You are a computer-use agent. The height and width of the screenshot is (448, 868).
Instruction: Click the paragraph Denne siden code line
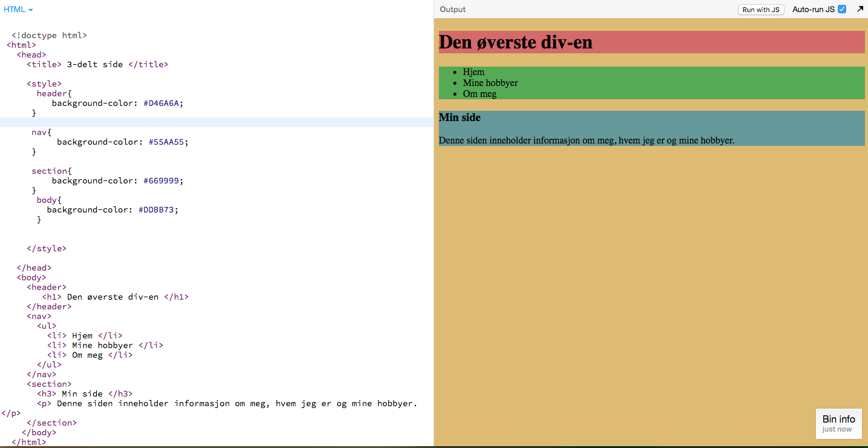click(x=227, y=403)
